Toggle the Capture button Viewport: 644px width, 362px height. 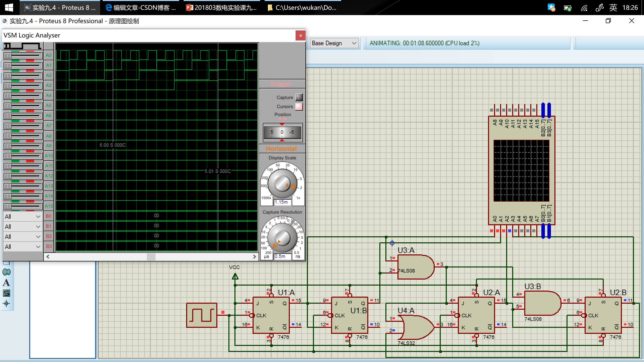[x=299, y=97]
